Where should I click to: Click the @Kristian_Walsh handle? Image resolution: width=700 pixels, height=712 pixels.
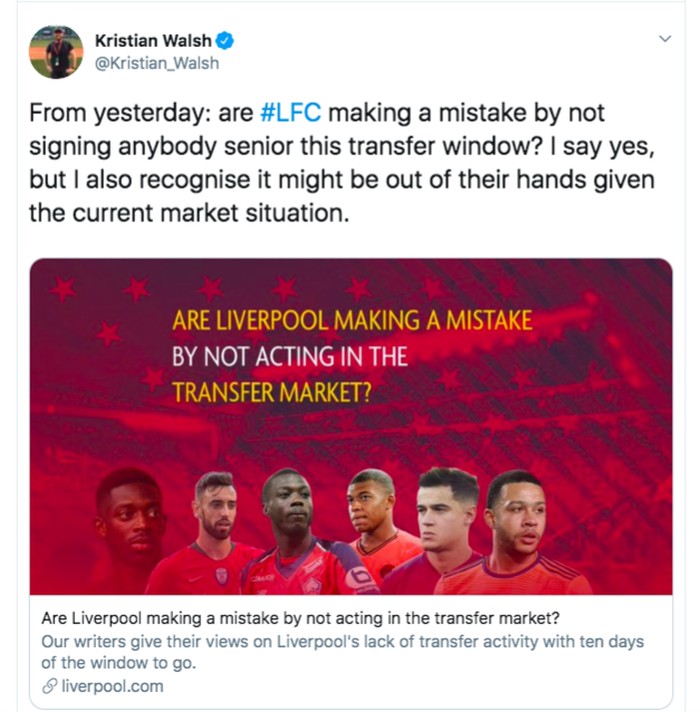(x=157, y=63)
